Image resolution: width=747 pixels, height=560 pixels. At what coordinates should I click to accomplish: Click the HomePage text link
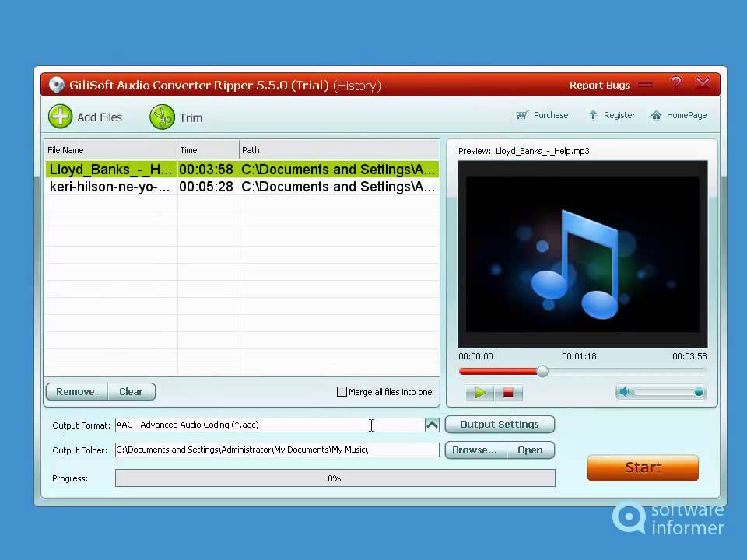pos(686,115)
